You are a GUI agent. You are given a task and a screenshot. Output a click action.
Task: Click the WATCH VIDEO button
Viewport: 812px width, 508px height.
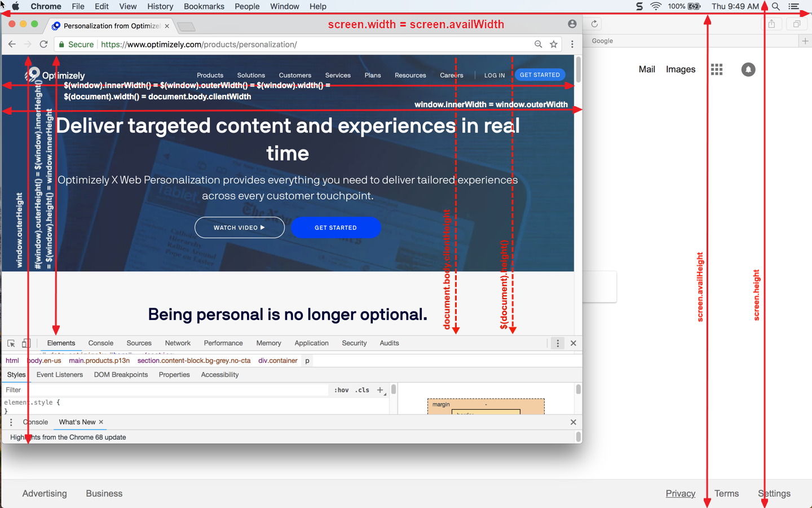coord(240,227)
